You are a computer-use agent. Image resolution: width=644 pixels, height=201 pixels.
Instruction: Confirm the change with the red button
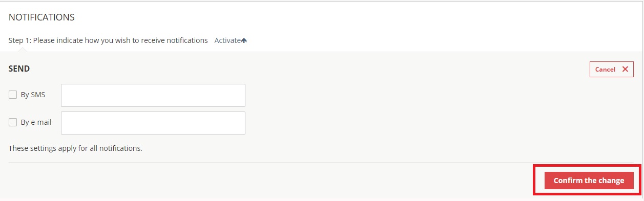[589, 180]
